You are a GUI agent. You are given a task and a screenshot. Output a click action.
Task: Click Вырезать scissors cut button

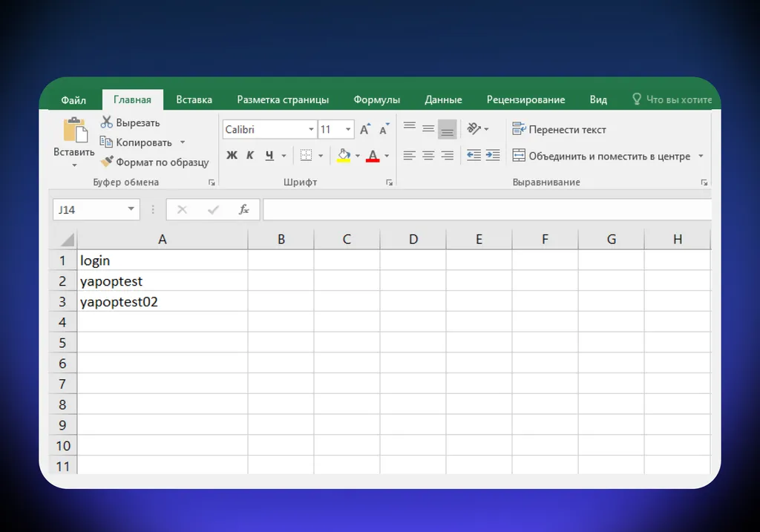click(x=130, y=122)
